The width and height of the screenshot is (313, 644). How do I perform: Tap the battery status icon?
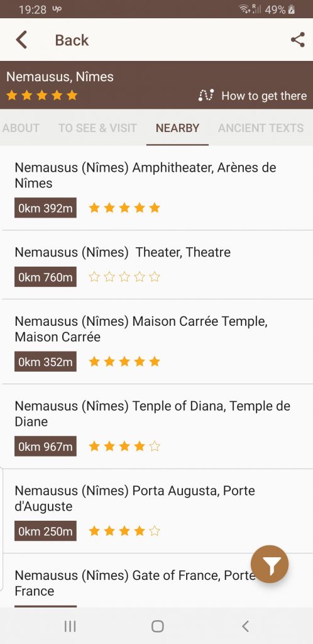coord(292,9)
